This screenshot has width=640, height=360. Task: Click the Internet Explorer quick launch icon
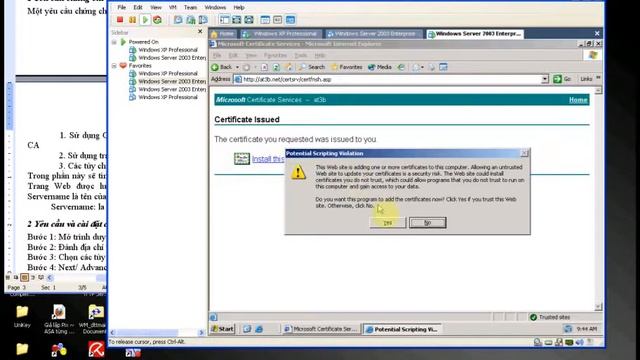[259, 329]
